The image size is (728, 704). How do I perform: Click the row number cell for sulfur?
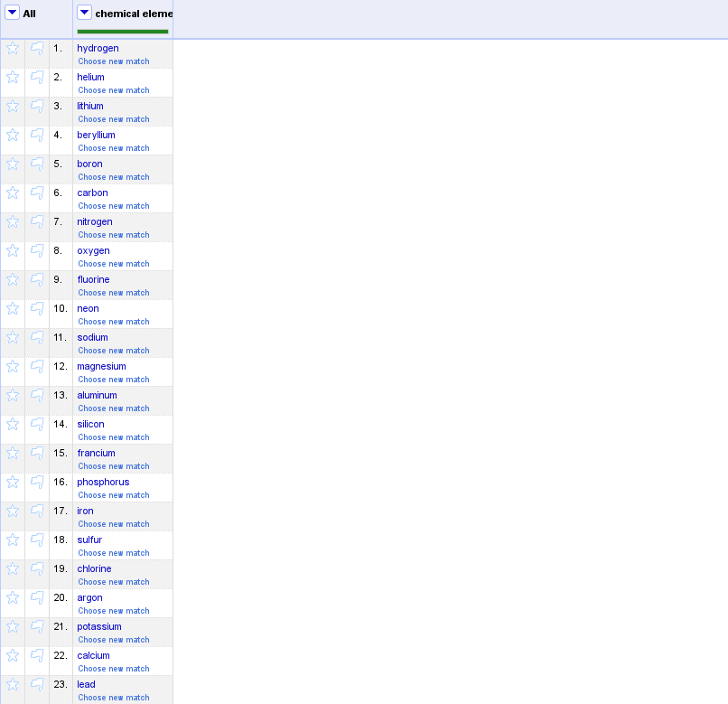(x=60, y=540)
